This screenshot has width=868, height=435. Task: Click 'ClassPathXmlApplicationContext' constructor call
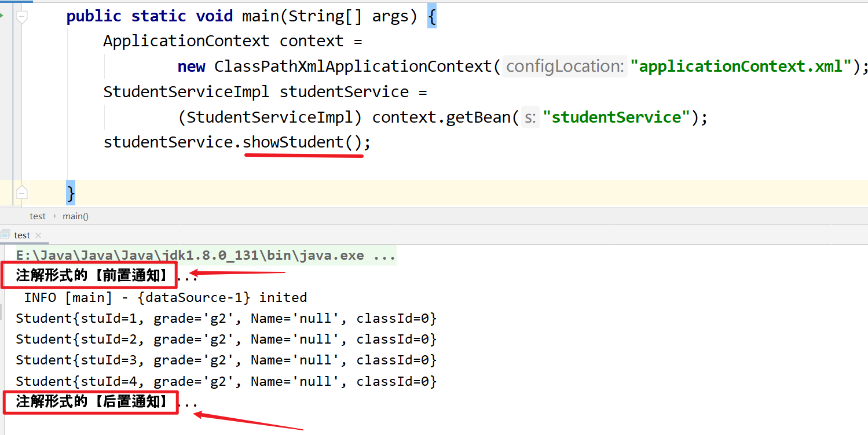coord(353,67)
